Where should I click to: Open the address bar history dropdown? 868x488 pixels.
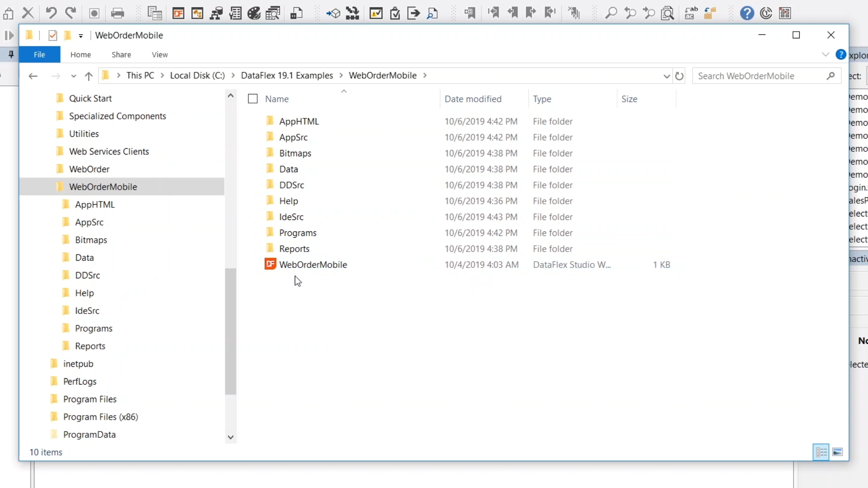tap(666, 76)
